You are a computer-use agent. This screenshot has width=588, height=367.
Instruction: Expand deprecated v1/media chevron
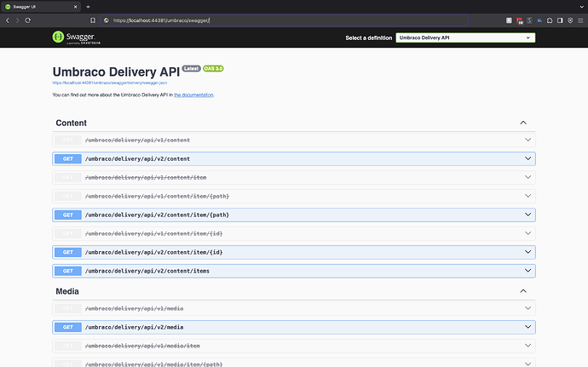(x=527, y=308)
